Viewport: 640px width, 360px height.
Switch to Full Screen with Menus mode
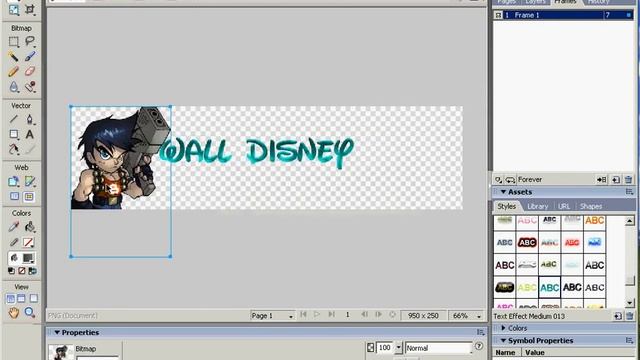click(21, 298)
